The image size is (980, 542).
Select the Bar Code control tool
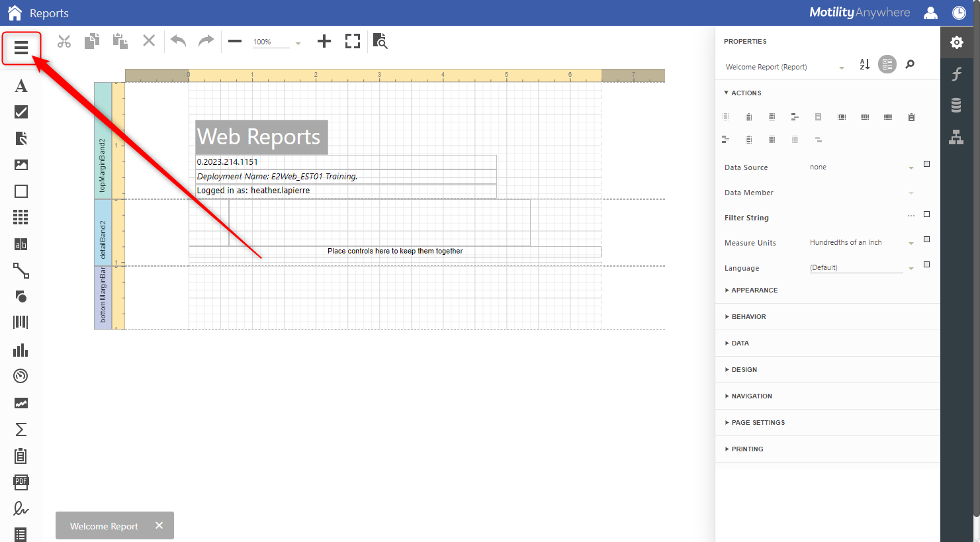click(x=21, y=322)
